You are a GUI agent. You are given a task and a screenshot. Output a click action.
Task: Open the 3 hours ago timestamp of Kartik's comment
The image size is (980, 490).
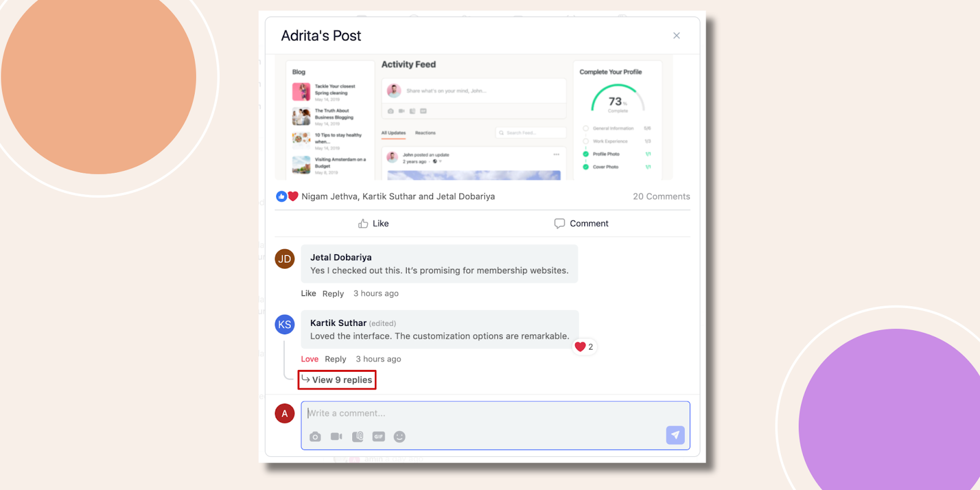[379, 359]
